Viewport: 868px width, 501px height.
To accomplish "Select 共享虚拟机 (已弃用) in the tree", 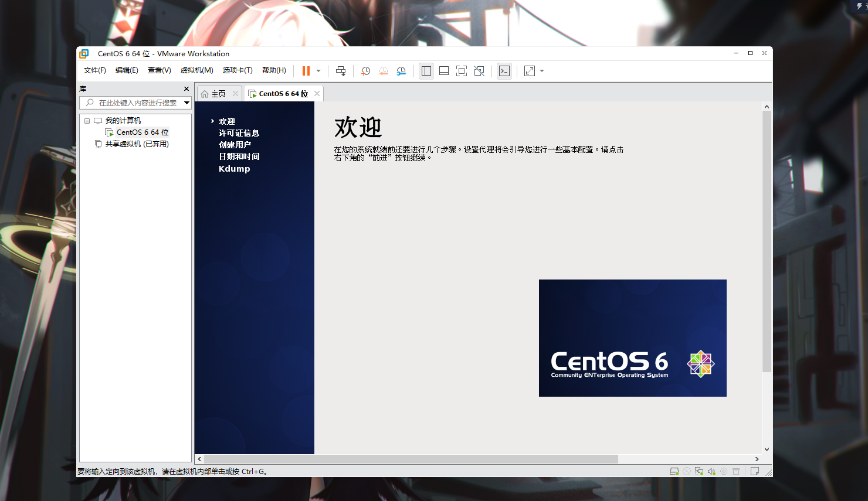I will pos(137,144).
